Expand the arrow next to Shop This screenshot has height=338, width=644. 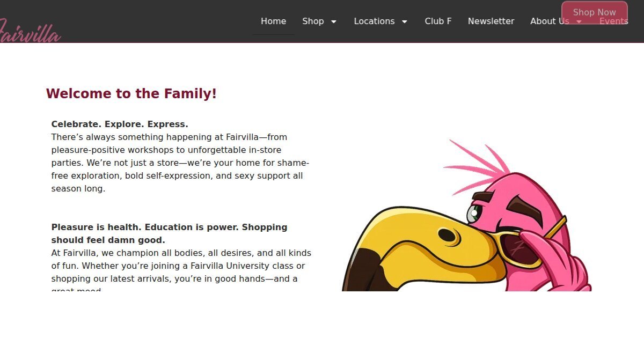point(334,22)
